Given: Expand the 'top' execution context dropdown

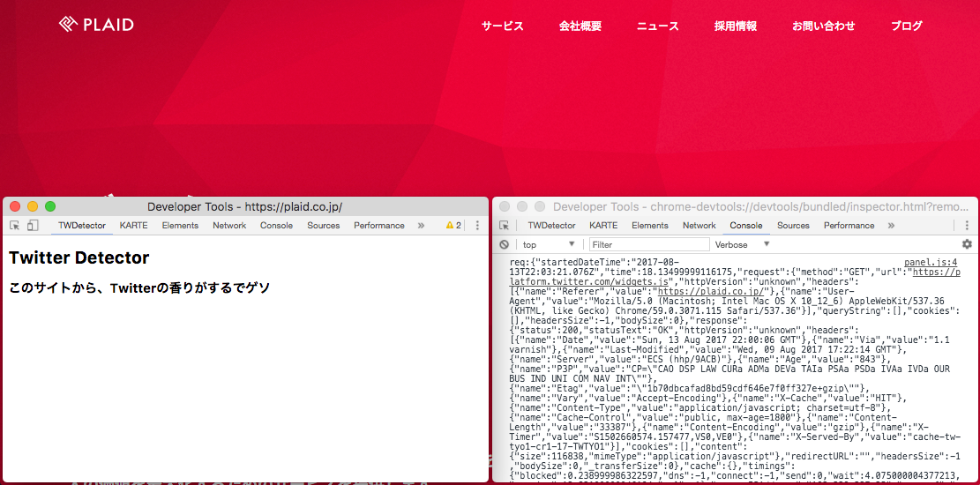Looking at the screenshot, I should (x=548, y=244).
